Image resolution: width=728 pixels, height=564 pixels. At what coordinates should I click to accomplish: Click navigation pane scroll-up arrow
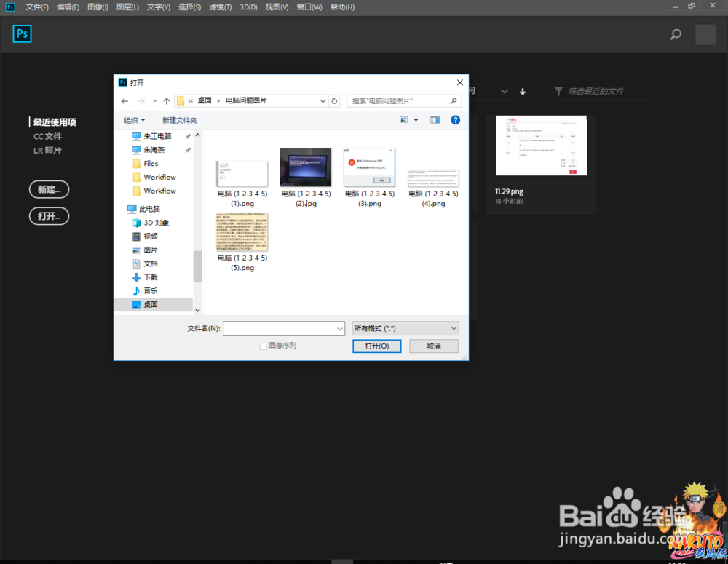click(198, 135)
